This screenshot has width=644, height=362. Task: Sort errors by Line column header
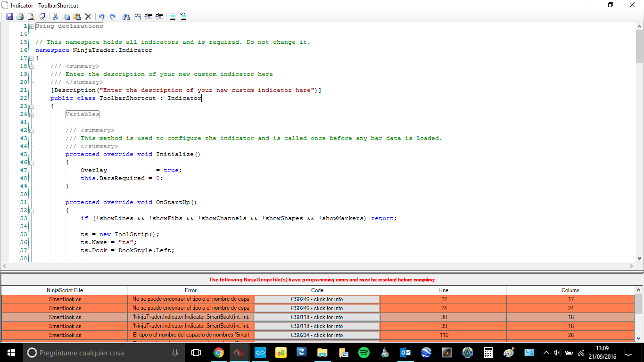(x=443, y=290)
